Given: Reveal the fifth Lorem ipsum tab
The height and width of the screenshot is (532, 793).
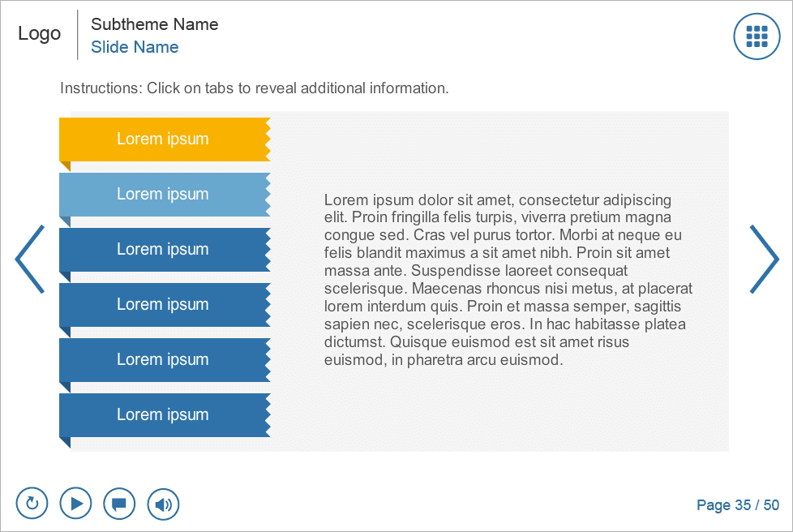Looking at the screenshot, I should [x=163, y=359].
